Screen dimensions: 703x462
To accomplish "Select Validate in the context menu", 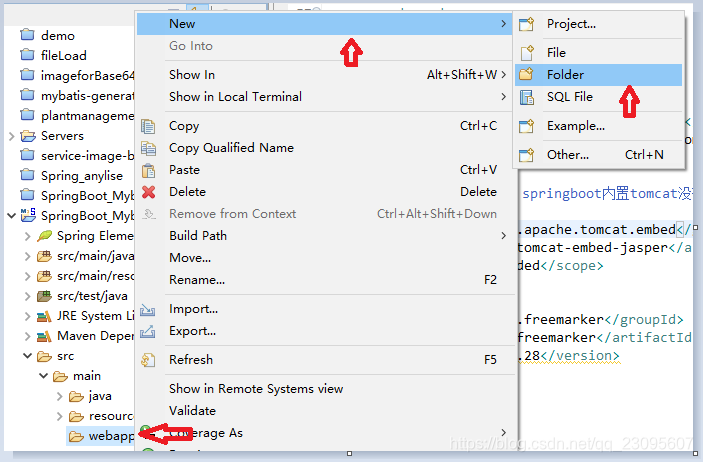I will click(325, 411).
